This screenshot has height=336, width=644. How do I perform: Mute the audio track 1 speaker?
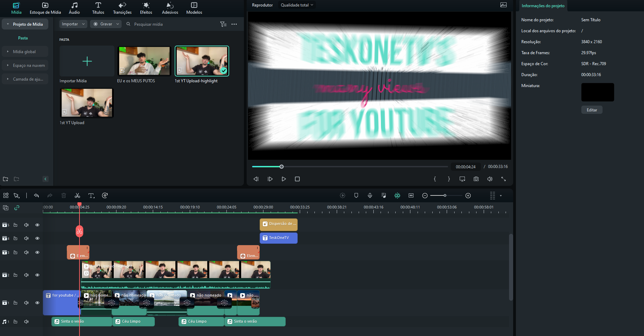26,322
